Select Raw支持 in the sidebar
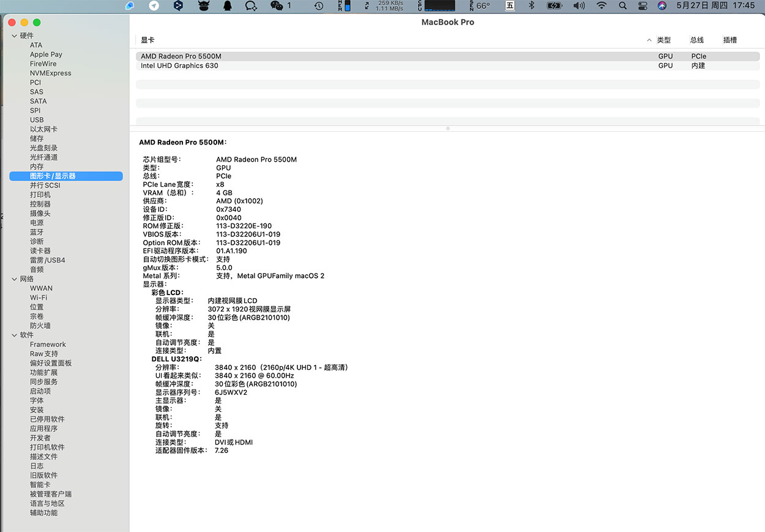This screenshot has height=532, width=765. tap(44, 354)
